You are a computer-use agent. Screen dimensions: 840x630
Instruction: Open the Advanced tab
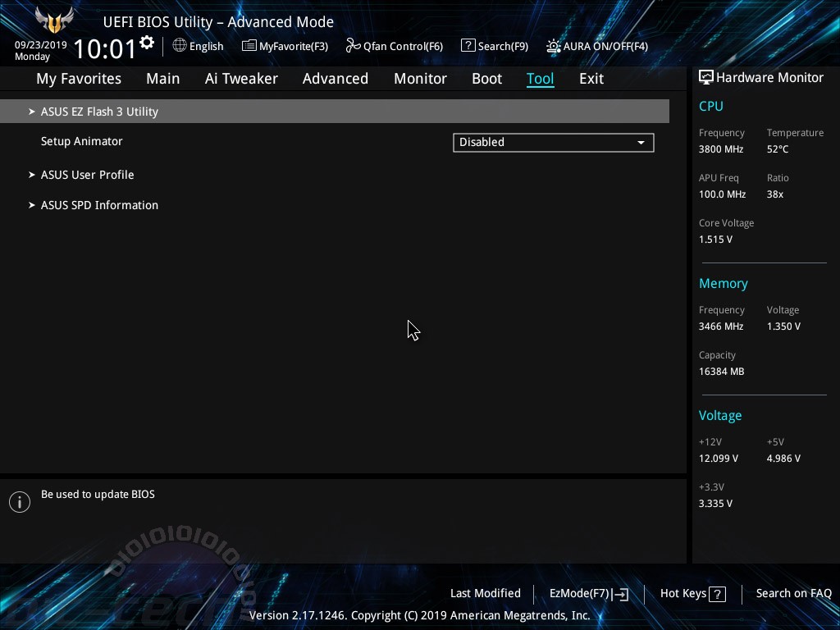(x=336, y=79)
